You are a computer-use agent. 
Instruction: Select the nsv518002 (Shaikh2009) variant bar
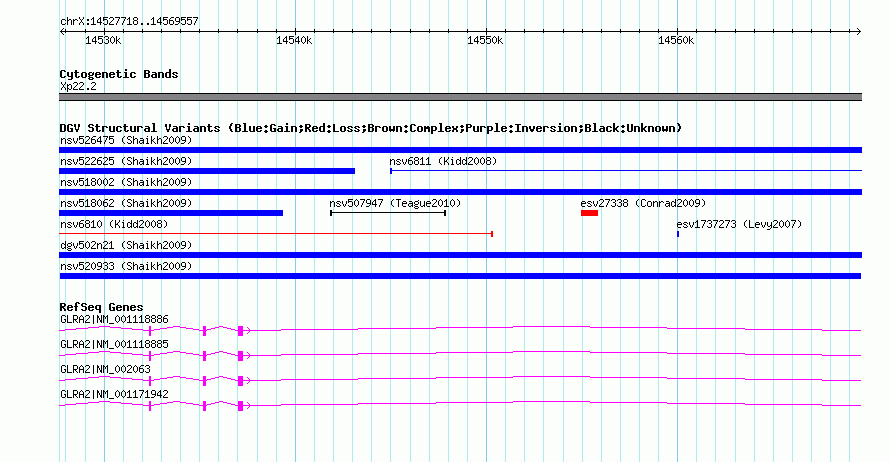460,192
